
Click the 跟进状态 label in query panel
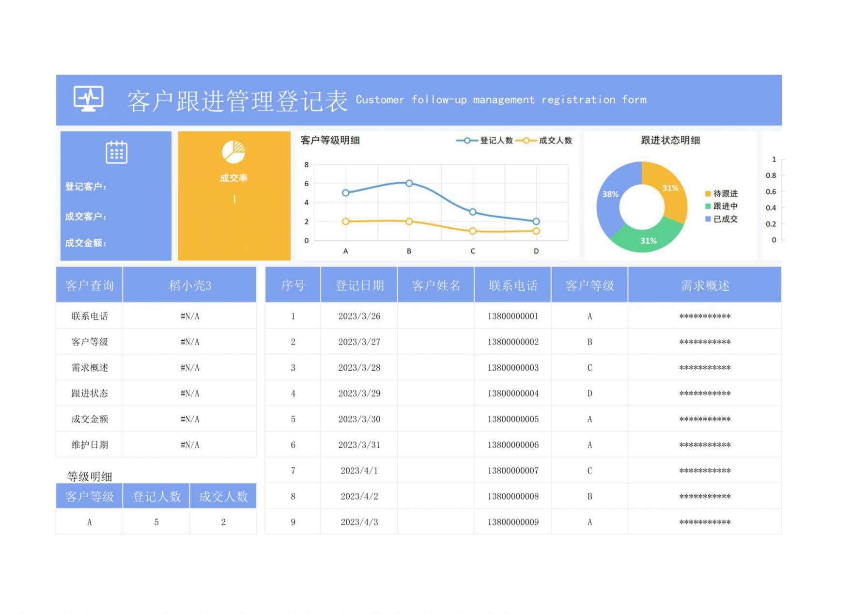[90, 393]
